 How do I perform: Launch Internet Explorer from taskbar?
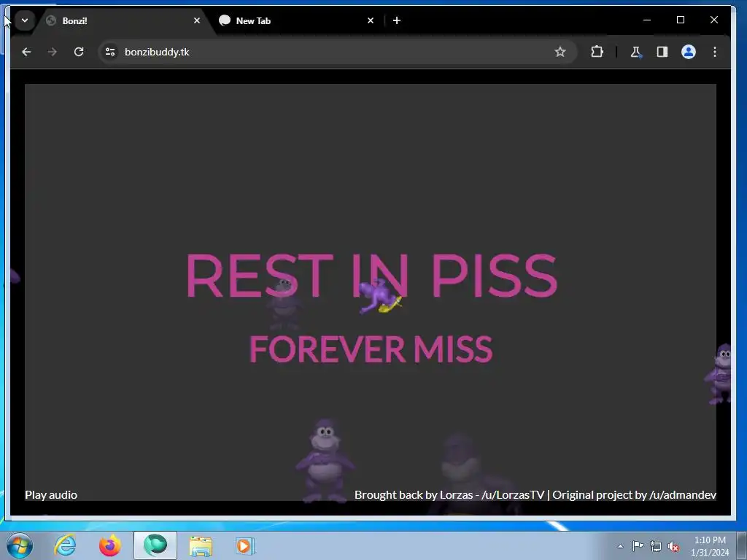click(65, 545)
